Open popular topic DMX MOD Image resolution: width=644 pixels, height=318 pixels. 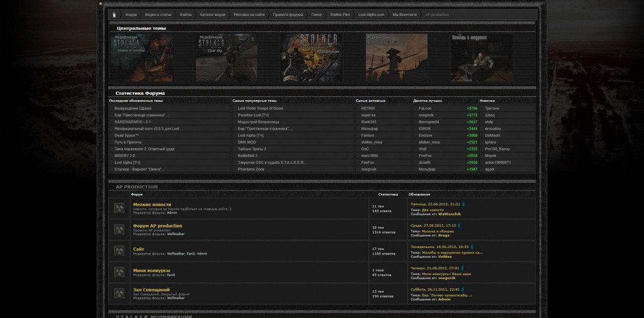[247, 142]
